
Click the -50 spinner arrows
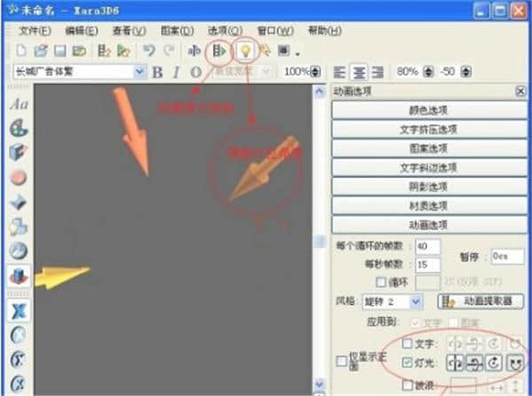click(466, 72)
